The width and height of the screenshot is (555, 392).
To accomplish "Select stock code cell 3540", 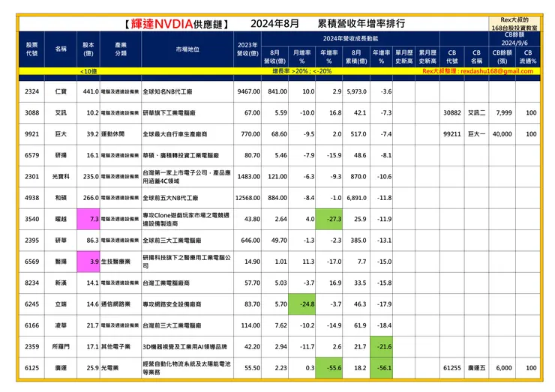I will pos(31,219).
